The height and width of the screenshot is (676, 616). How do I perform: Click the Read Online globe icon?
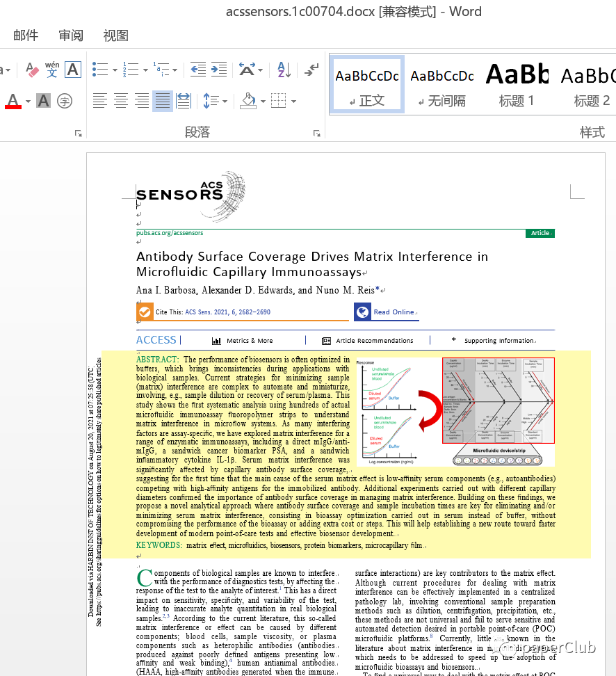coord(362,312)
